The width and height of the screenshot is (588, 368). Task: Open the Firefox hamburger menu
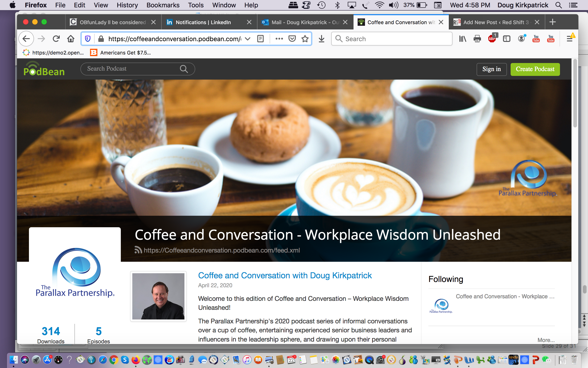click(x=570, y=39)
